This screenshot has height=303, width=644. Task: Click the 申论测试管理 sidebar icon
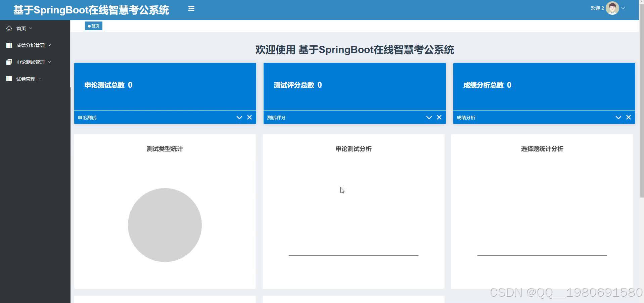(9, 62)
